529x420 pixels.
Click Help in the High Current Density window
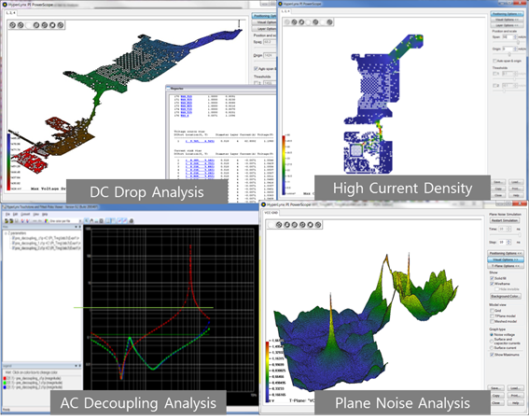pyautogui.click(x=516, y=195)
